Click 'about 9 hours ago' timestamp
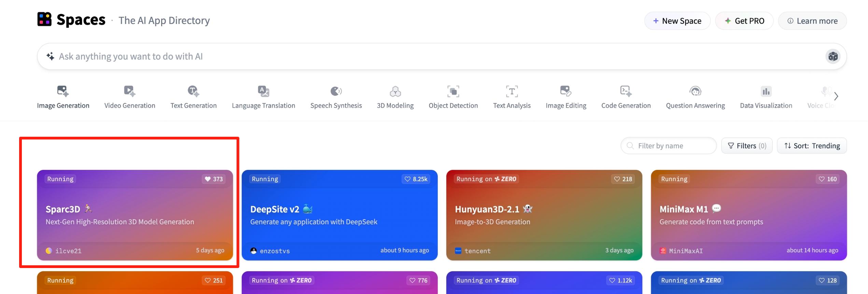 (x=405, y=250)
